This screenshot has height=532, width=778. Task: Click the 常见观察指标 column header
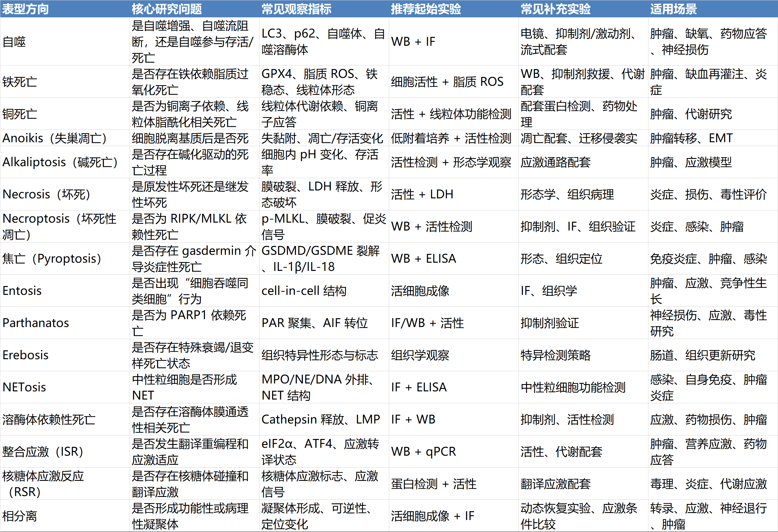click(x=296, y=9)
